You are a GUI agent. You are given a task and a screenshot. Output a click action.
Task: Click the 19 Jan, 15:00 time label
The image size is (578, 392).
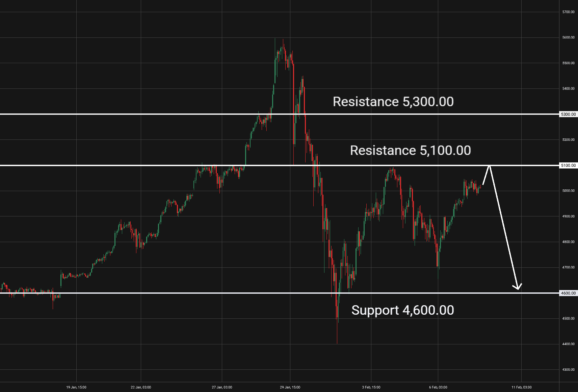[x=76, y=387]
